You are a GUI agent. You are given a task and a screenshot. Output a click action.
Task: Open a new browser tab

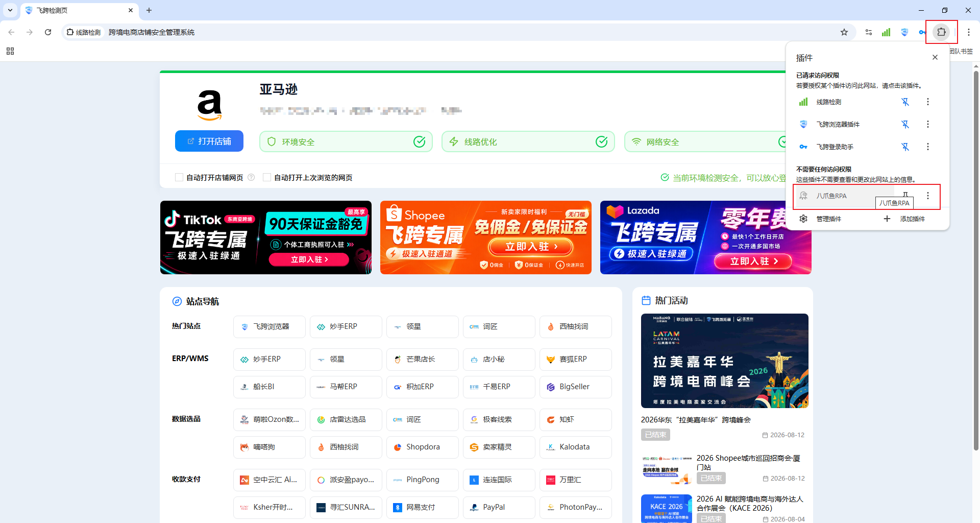point(149,10)
